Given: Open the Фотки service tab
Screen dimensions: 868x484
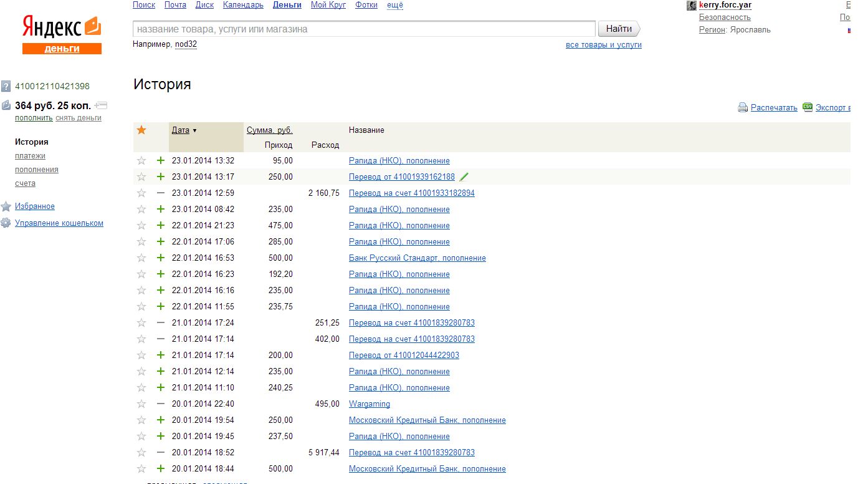Looking at the screenshot, I should tap(366, 5).
